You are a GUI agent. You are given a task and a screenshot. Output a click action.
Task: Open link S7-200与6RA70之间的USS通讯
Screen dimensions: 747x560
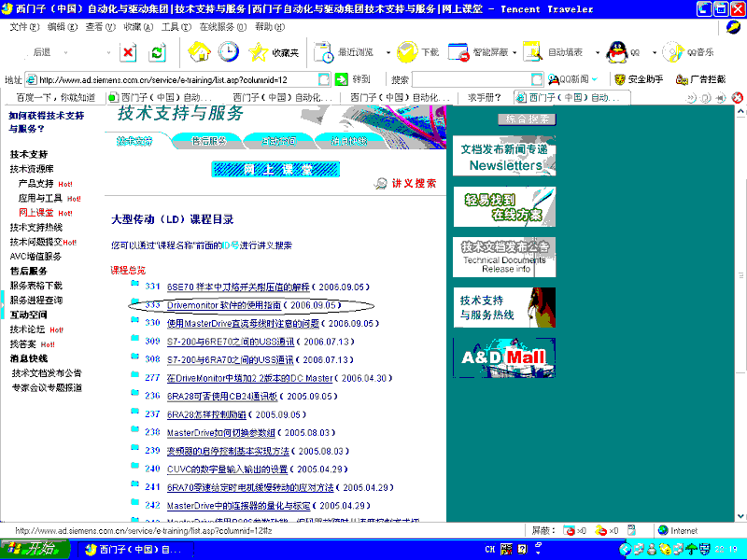(x=230, y=359)
